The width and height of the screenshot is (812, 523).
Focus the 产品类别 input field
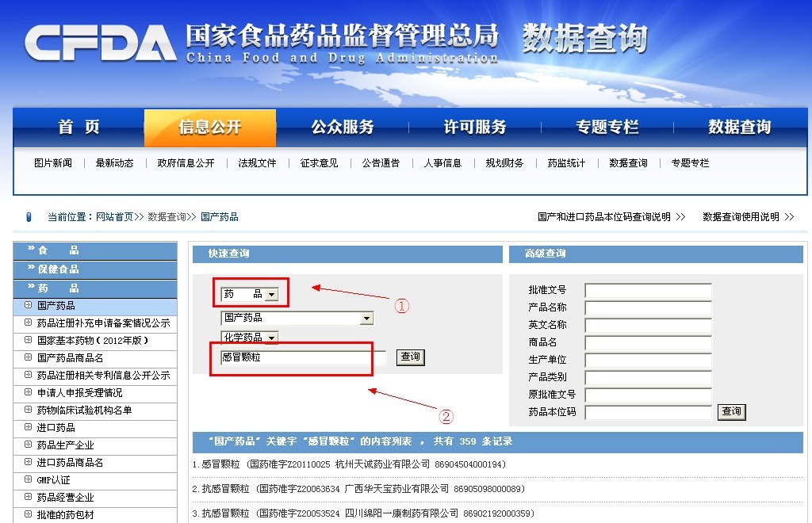click(649, 378)
